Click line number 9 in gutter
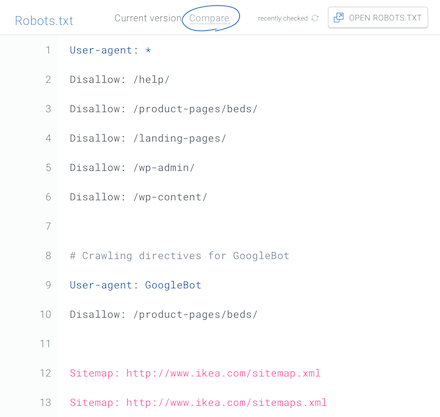This screenshot has height=417, width=440. [48, 285]
